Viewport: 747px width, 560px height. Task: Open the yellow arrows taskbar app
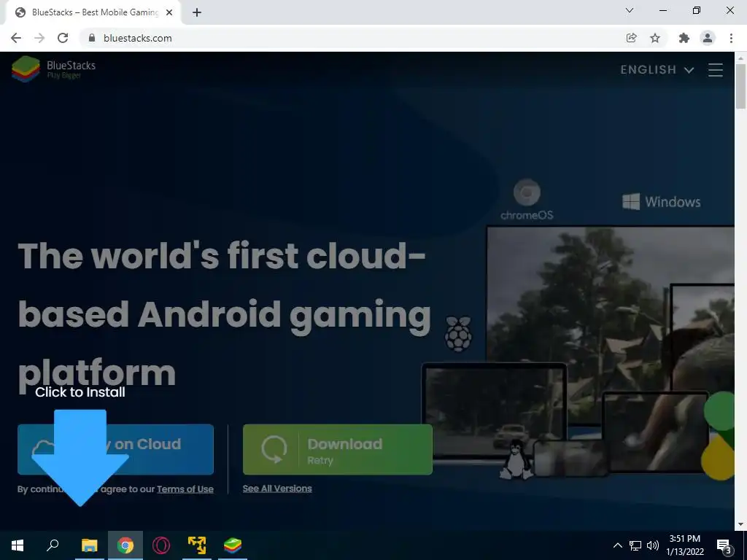pos(197,545)
